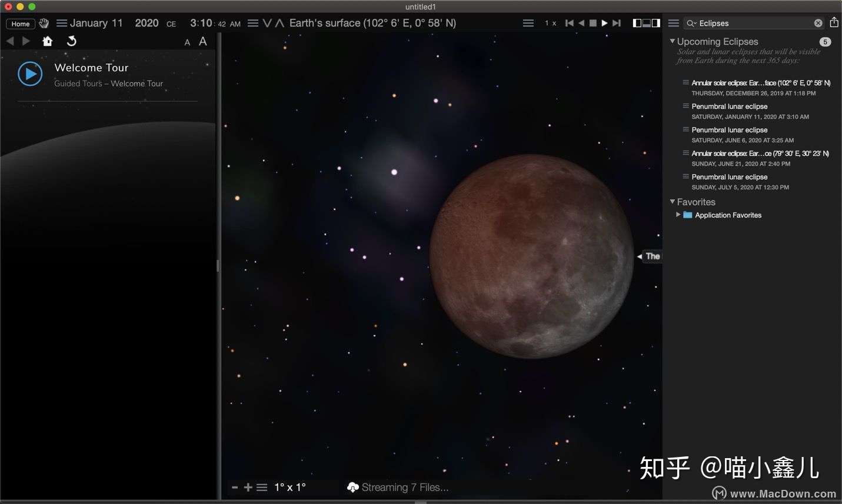Increase text size with the large A
Viewport: 842px width, 504px height.
pyautogui.click(x=203, y=41)
